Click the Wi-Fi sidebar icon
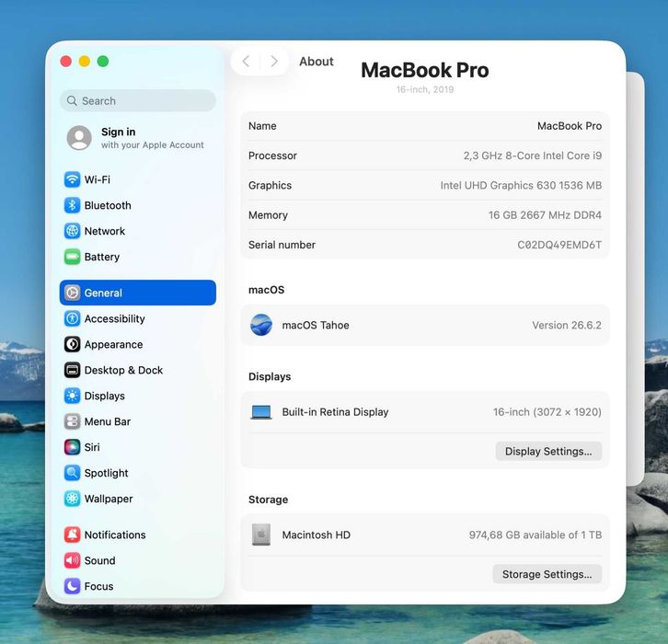This screenshot has height=644, width=668. [x=72, y=179]
